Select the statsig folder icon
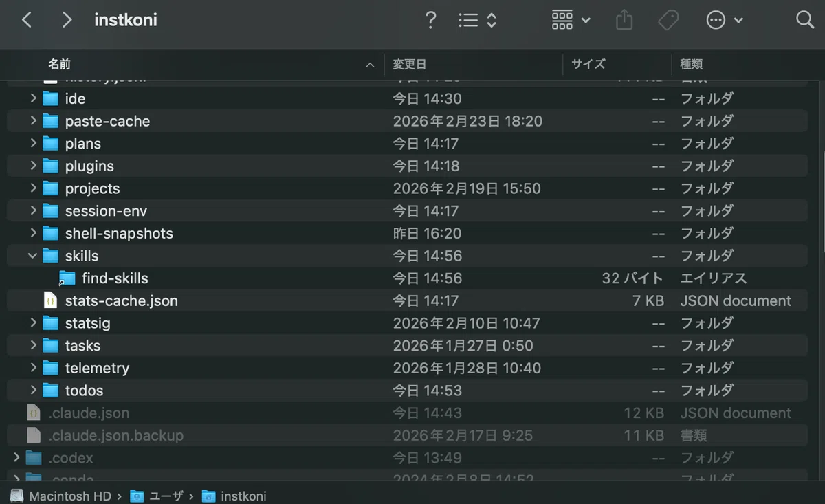 click(x=50, y=322)
